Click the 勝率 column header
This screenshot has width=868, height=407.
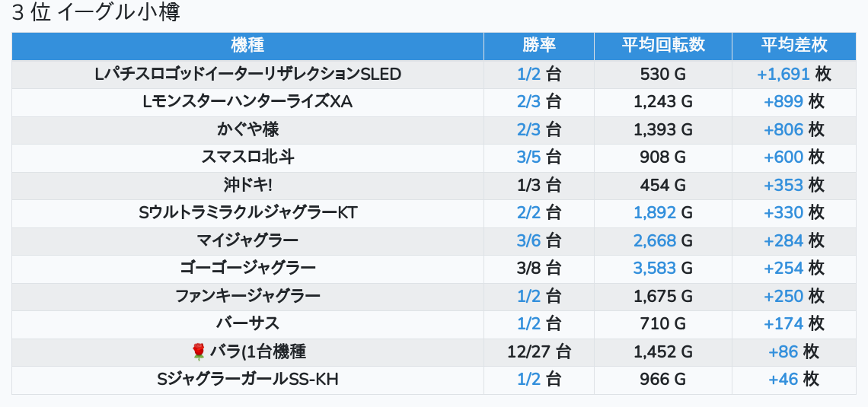[538, 45]
